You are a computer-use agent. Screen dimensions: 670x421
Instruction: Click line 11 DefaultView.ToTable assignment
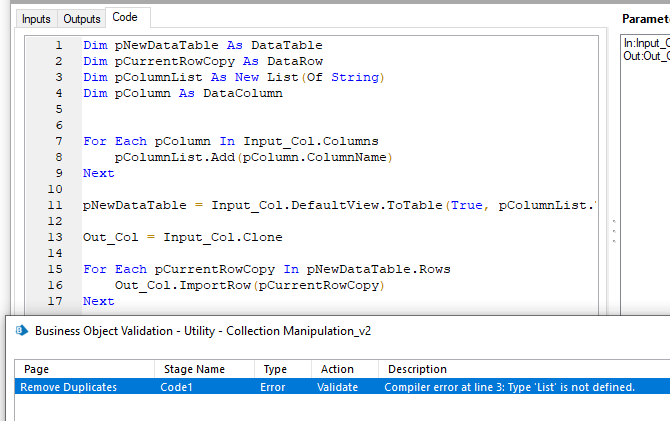click(339, 205)
